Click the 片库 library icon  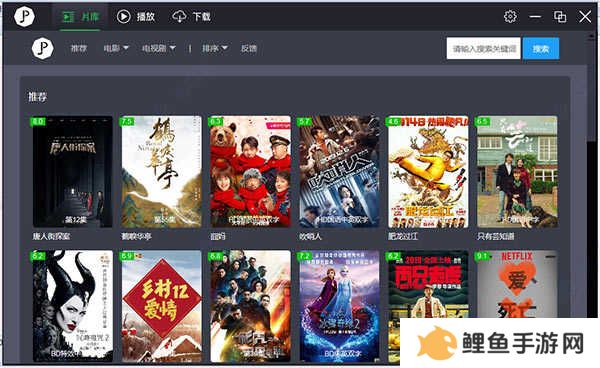click(x=69, y=16)
